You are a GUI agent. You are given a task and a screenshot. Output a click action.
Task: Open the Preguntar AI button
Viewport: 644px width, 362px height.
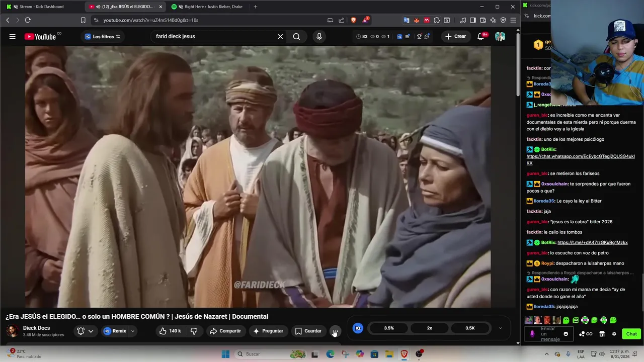coord(268,331)
